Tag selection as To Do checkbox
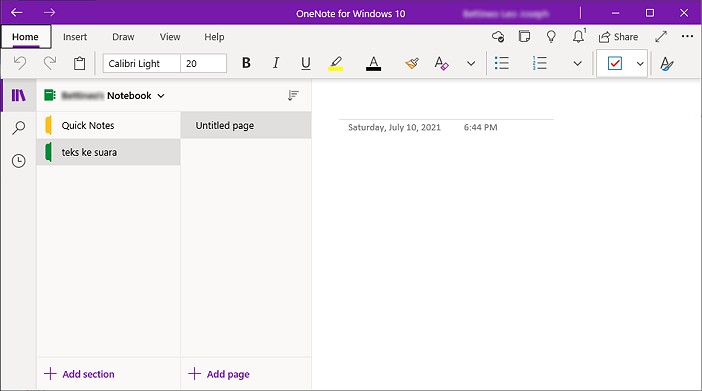 tap(615, 63)
